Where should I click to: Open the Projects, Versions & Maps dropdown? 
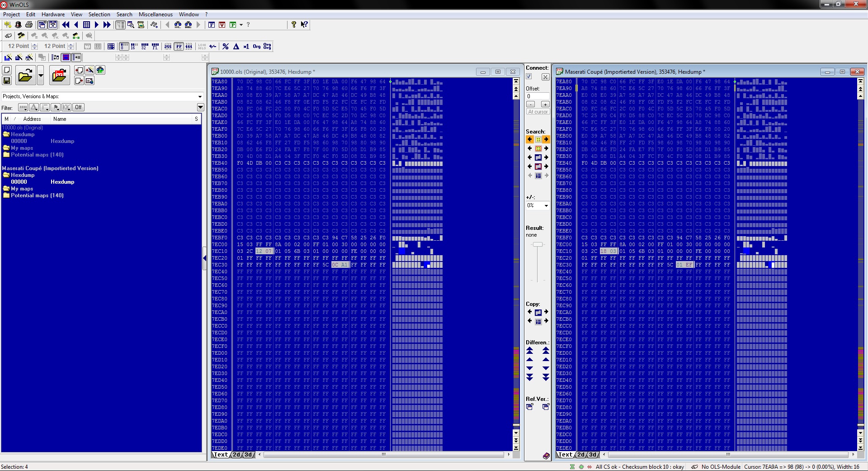[200, 96]
